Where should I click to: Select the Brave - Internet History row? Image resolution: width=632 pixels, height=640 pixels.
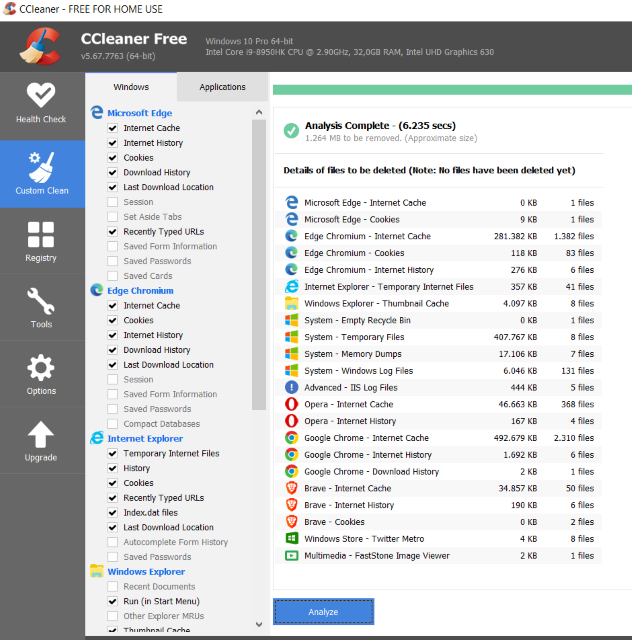point(438,505)
